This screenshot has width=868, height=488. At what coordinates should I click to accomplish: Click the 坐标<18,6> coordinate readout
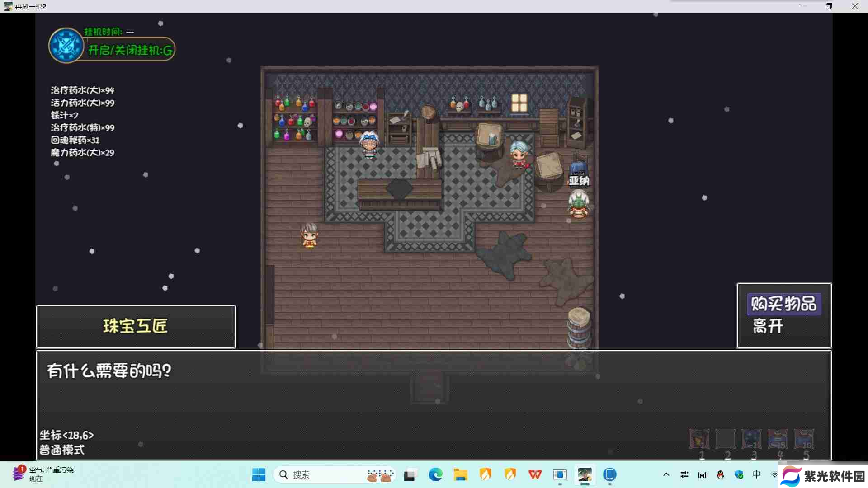[66, 435]
